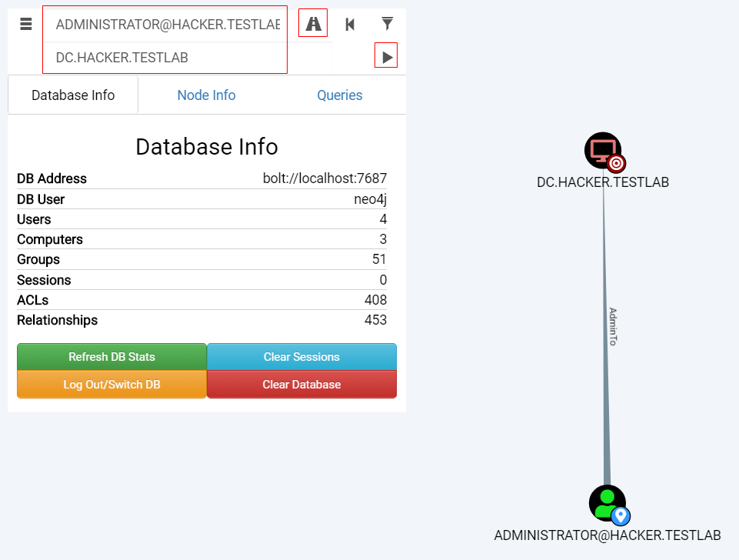Screen dimensions: 739x560
Task: Click the Refresh DB Stats button
Action: [112, 357]
